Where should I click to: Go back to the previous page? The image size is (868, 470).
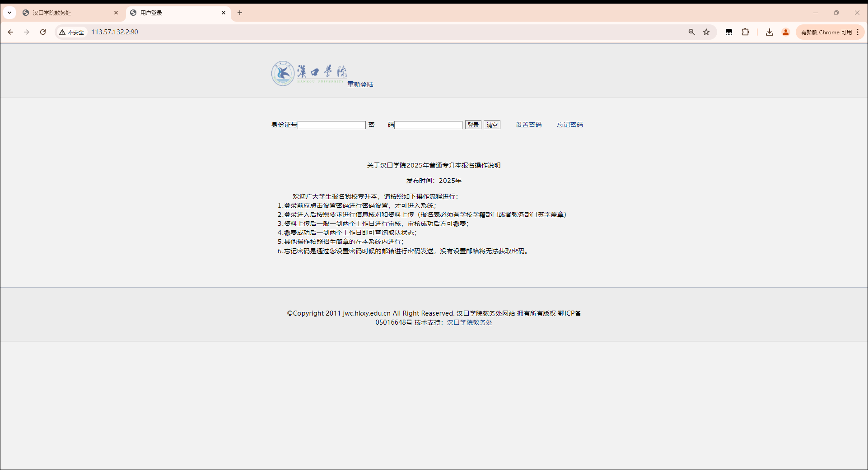coord(10,32)
